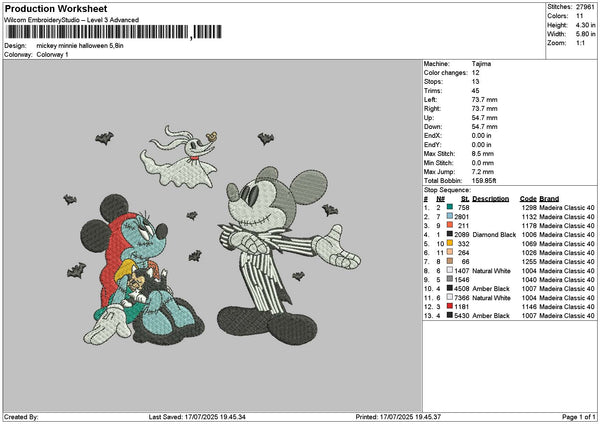
Task: Click the "Created By:" footer label
Action: tap(21, 417)
